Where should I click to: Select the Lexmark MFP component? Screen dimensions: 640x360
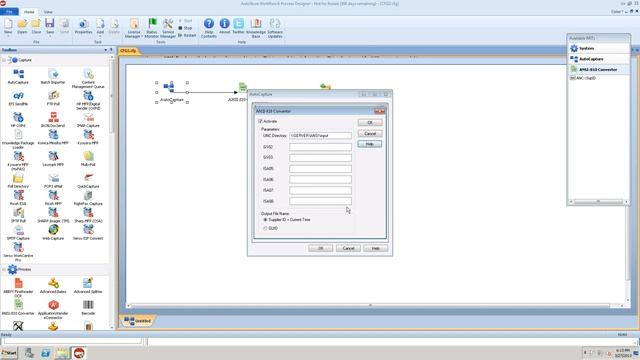53,158
